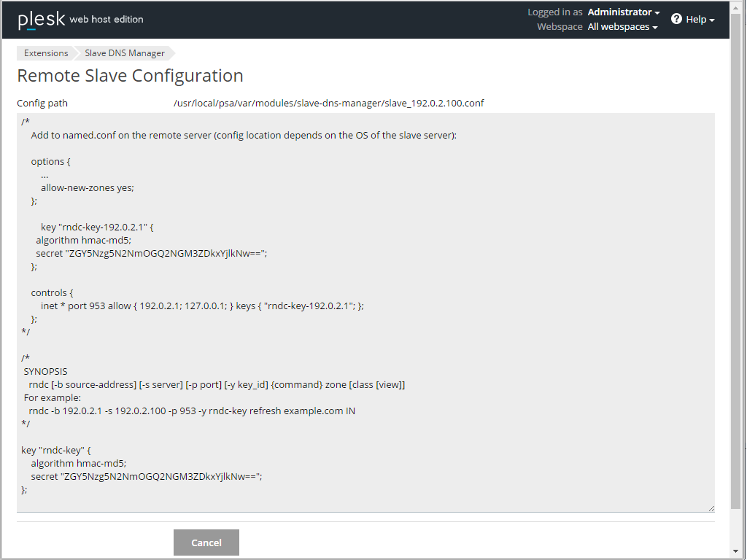The height and width of the screenshot is (560, 747).
Task: Open Slave DNS Manager from breadcrumb
Action: 124,52
